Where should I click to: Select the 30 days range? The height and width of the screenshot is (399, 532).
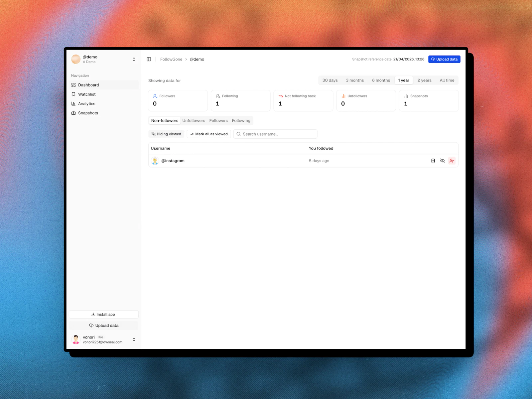[x=330, y=80]
